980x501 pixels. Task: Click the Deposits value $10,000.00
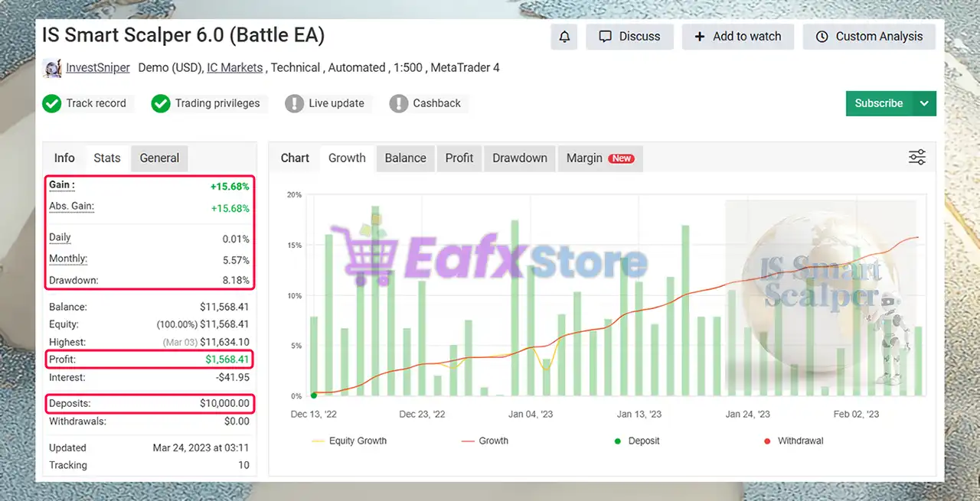coord(224,403)
